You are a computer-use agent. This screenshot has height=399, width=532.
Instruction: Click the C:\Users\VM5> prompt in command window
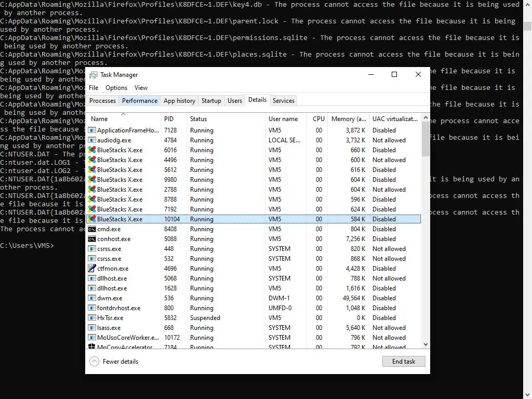[27, 245]
